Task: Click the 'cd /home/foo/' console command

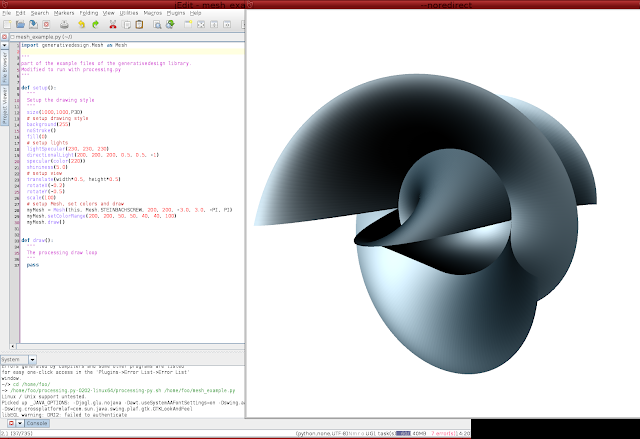Action: 31,384
